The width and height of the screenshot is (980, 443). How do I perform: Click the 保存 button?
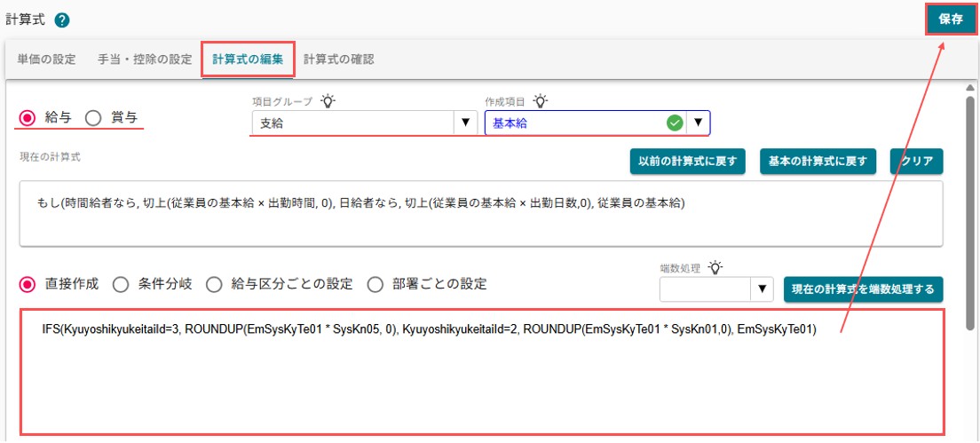pos(951,20)
